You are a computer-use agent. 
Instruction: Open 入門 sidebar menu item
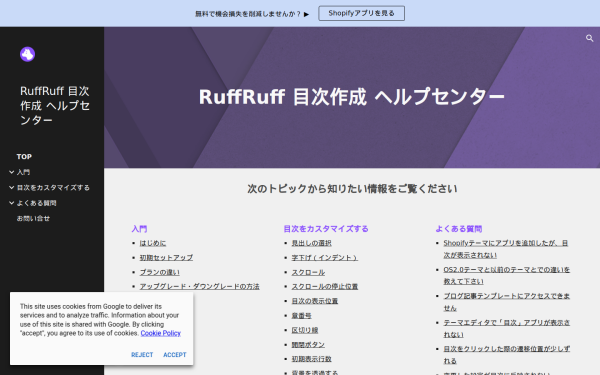pyautogui.click(x=23, y=172)
